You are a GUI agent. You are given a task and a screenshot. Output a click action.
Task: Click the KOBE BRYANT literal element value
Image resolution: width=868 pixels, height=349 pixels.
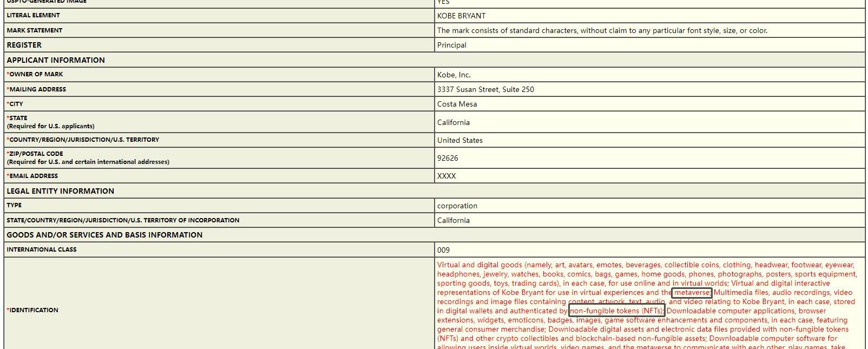click(x=461, y=16)
